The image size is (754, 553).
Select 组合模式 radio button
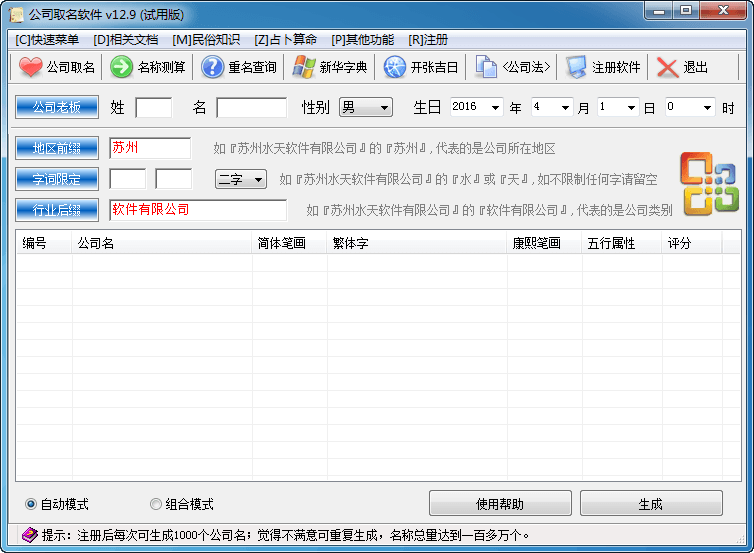(x=155, y=504)
